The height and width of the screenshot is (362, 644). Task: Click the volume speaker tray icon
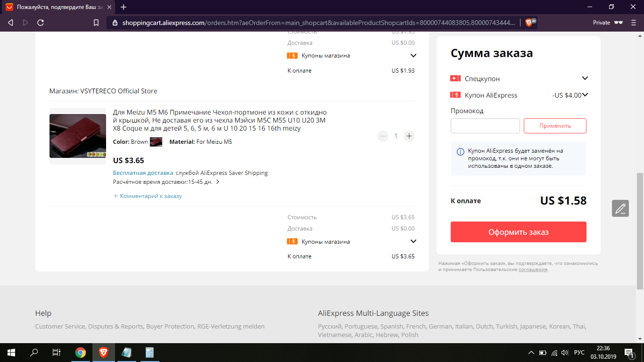pyautogui.click(x=566, y=353)
